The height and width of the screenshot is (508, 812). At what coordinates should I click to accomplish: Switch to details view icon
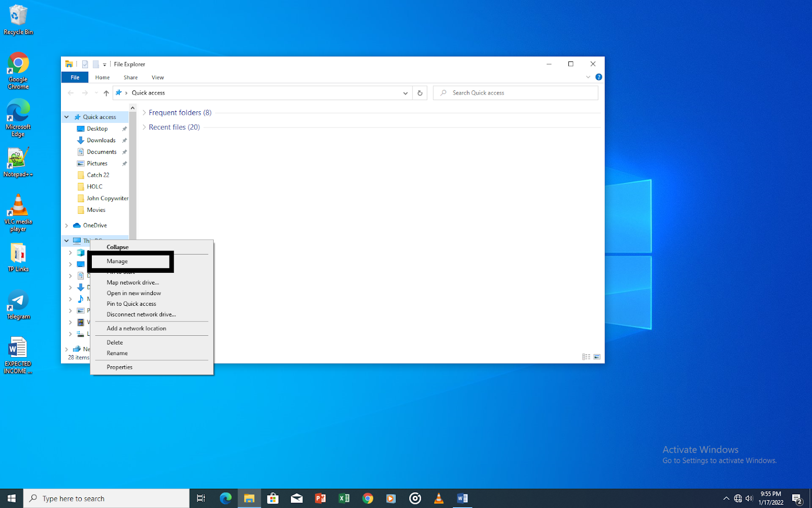tap(586, 357)
